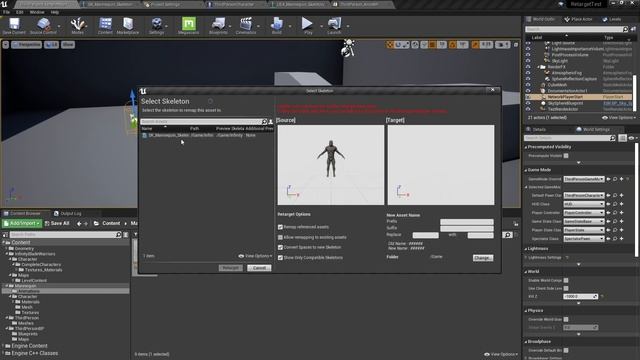
Task: Expand Engine C++ Classes tree item
Action: [4, 353]
